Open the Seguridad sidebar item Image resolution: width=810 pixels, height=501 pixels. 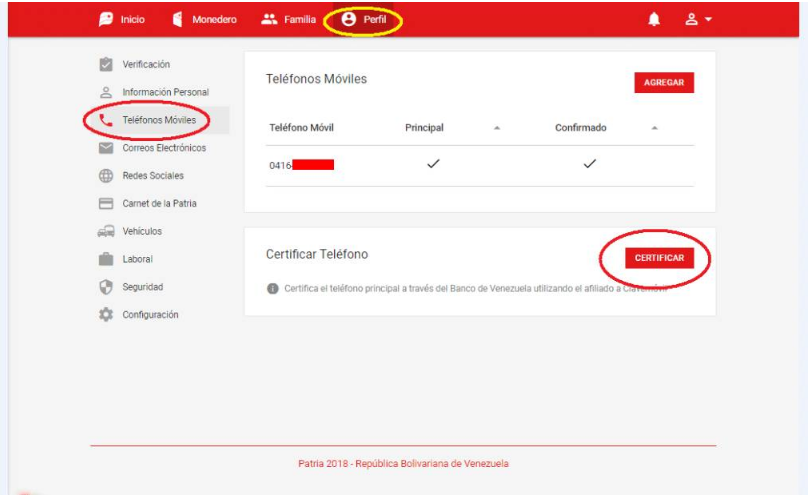[142, 287]
